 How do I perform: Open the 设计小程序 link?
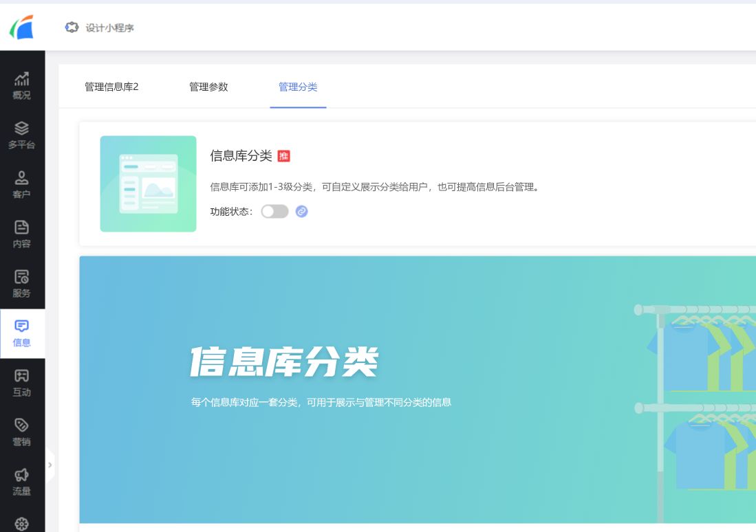[110, 28]
